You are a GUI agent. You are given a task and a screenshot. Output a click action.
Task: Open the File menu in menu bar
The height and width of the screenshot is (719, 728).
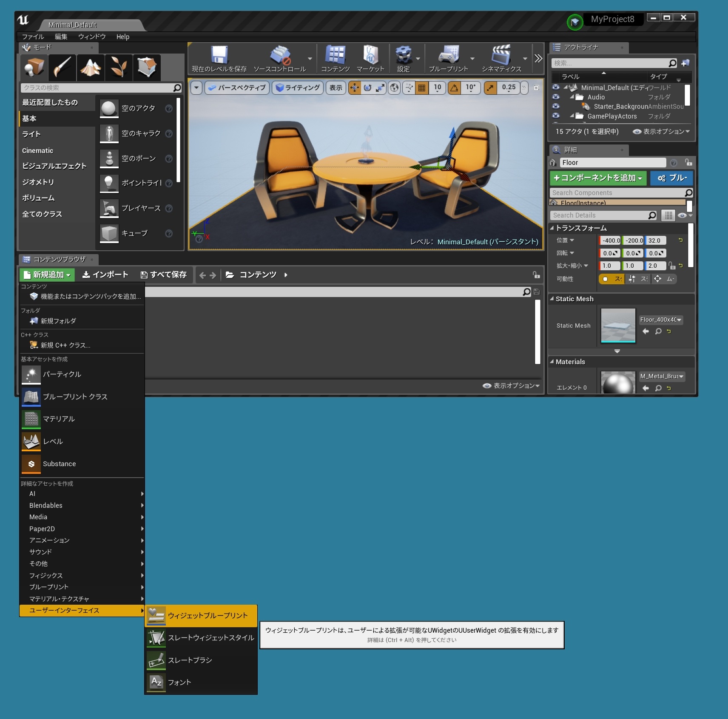33,37
